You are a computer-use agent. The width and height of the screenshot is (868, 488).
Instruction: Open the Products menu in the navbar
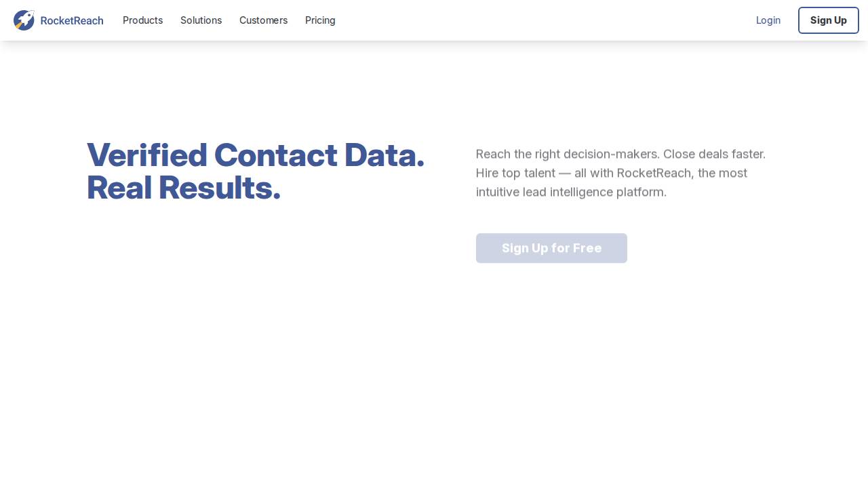[142, 20]
